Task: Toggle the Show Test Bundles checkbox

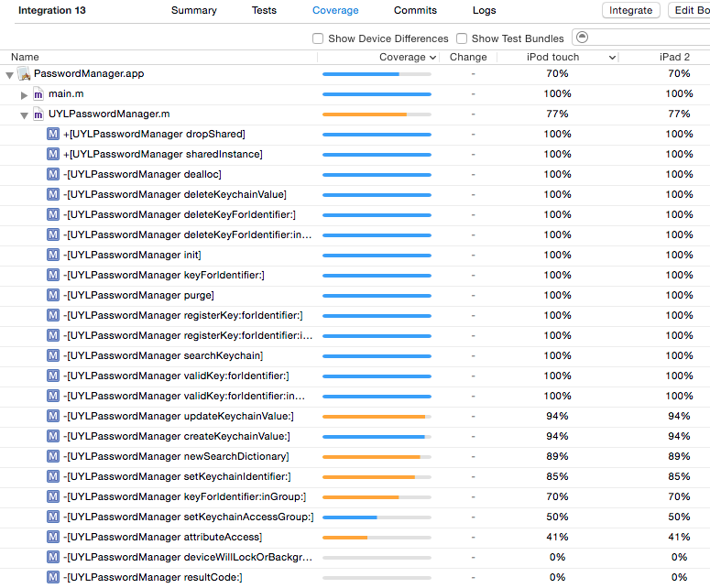Action: [462, 38]
